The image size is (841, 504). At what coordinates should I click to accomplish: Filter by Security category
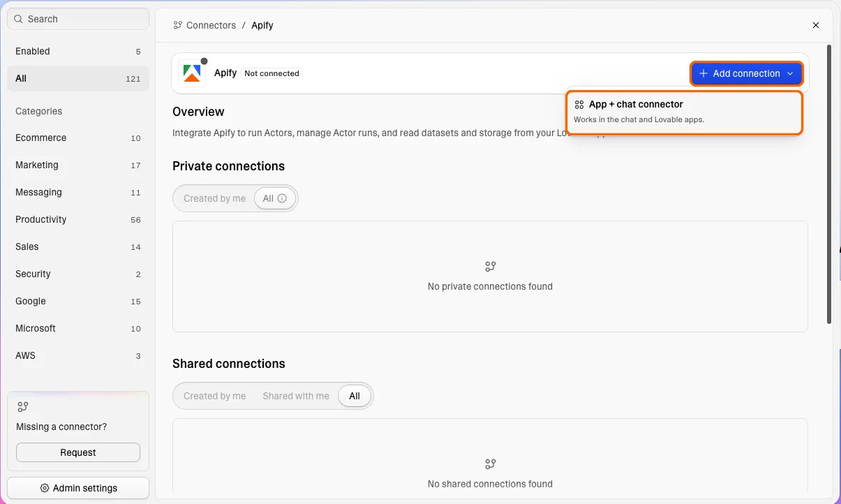(78, 274)
